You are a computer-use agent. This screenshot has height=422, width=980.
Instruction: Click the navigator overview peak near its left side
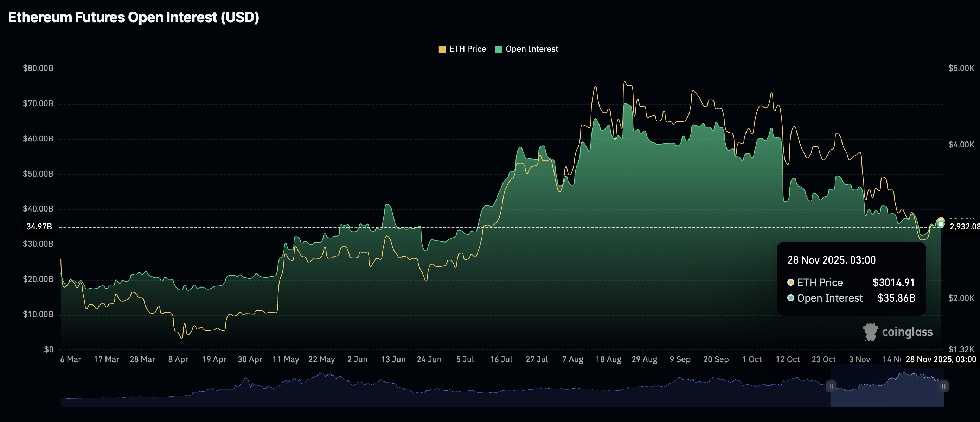click(246, 378)
